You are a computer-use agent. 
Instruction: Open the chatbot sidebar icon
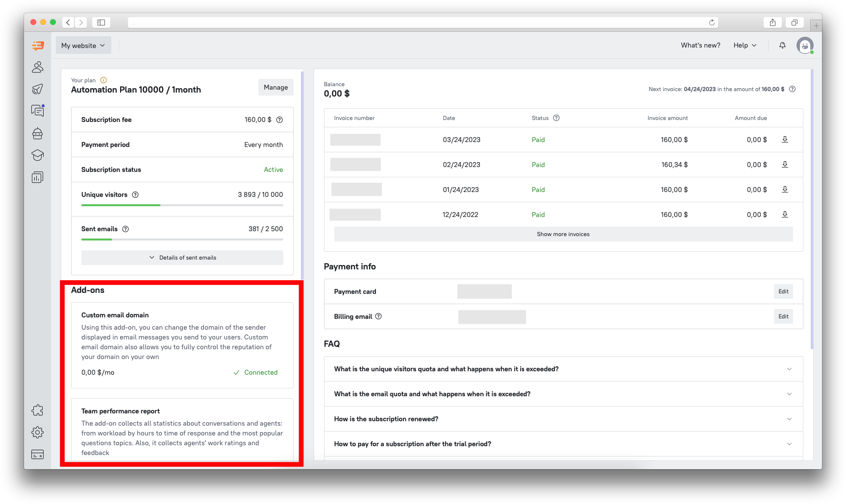pos(38,133)
